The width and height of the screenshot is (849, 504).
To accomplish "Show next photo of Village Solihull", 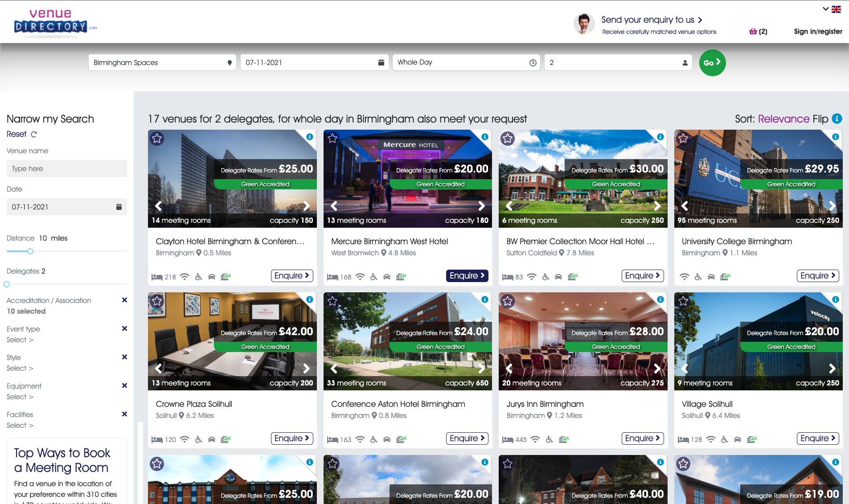I will coord(833,369).
